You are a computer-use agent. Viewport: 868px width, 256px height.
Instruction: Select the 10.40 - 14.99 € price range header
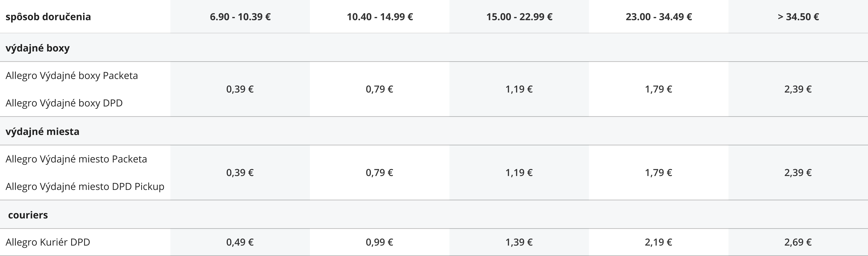380,17
